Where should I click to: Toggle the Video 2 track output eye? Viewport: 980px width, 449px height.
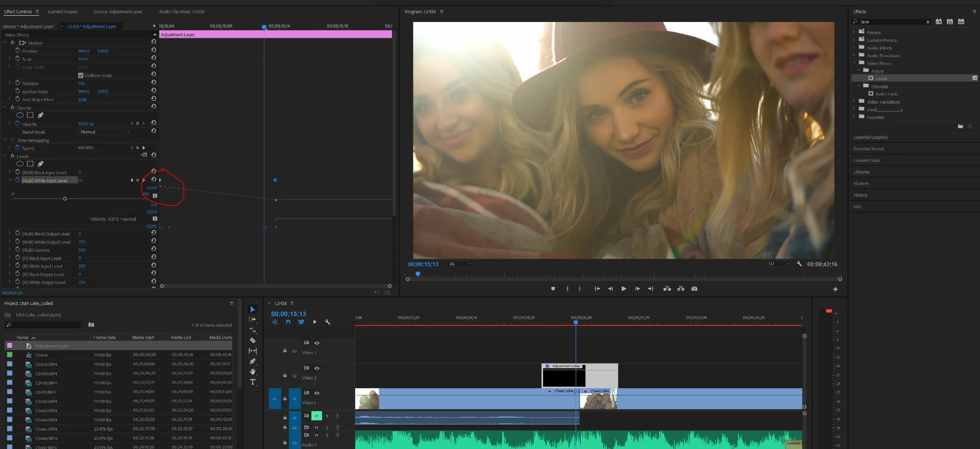click(x=317, y=368)
